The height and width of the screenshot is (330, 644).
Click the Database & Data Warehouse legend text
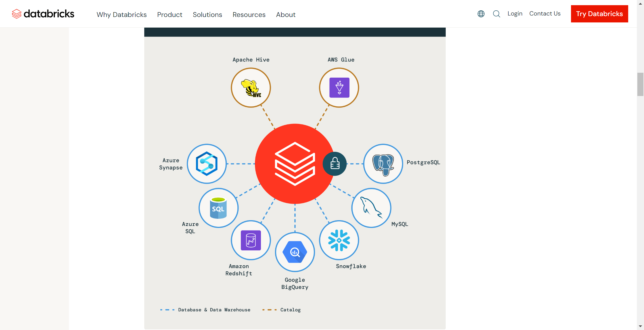[214, 310]
